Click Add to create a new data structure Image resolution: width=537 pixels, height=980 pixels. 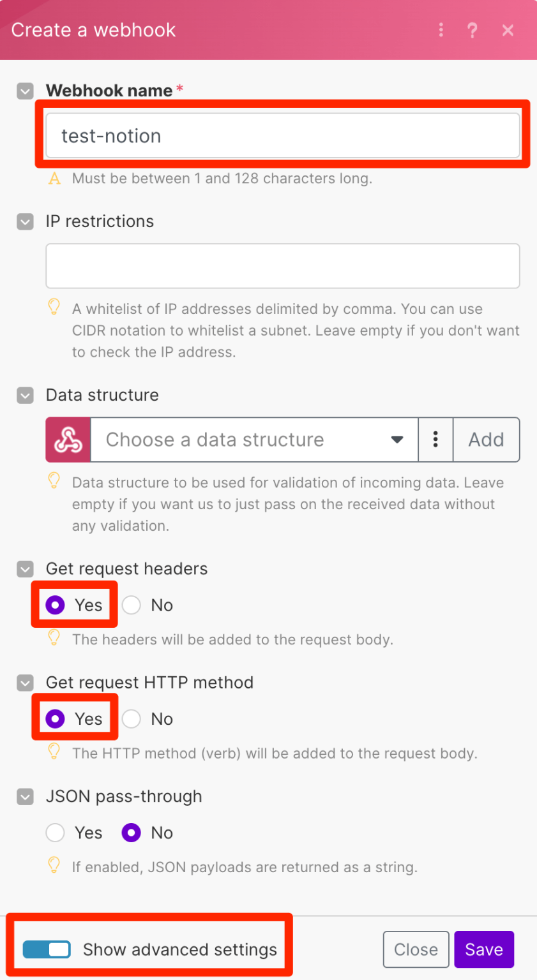pos(486,440)
